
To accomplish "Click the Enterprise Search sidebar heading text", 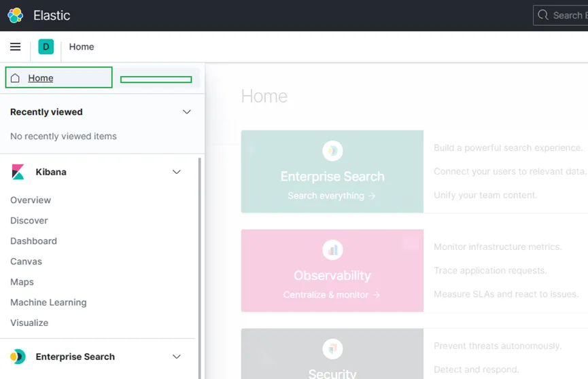I will 75,357.
